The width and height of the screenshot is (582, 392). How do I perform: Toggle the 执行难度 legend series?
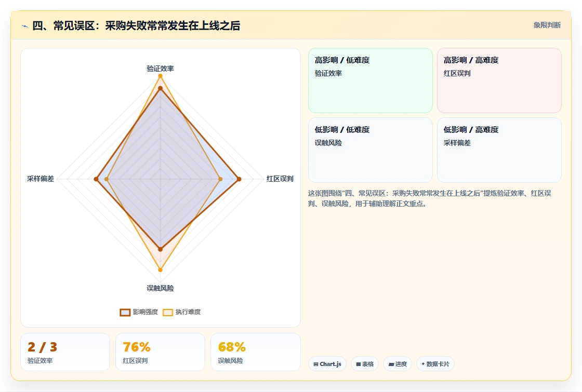pos(181,312)
